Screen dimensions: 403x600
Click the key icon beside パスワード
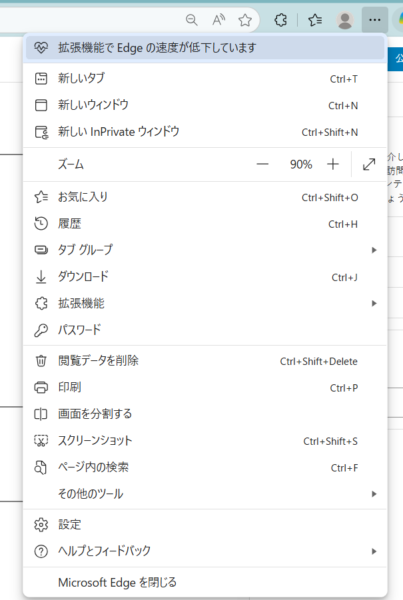(41, 330)
